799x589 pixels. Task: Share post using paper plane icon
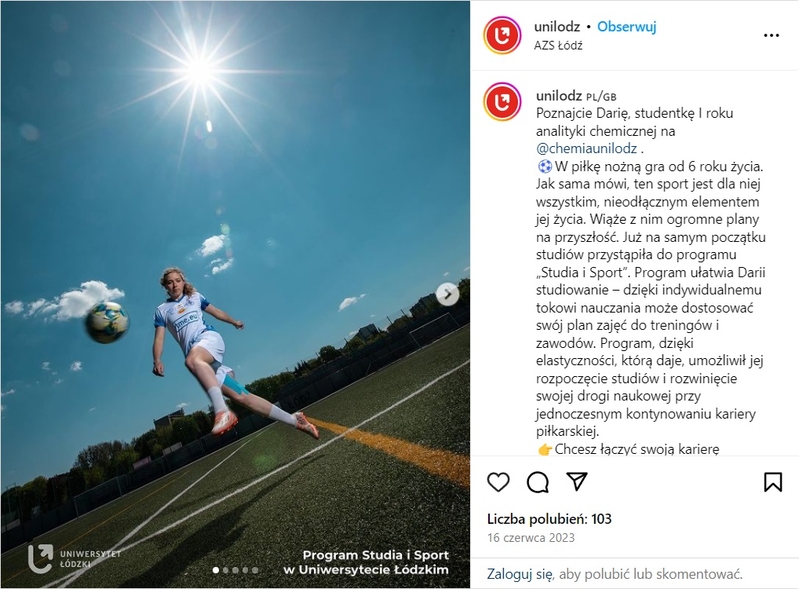[x=577, y=481]
